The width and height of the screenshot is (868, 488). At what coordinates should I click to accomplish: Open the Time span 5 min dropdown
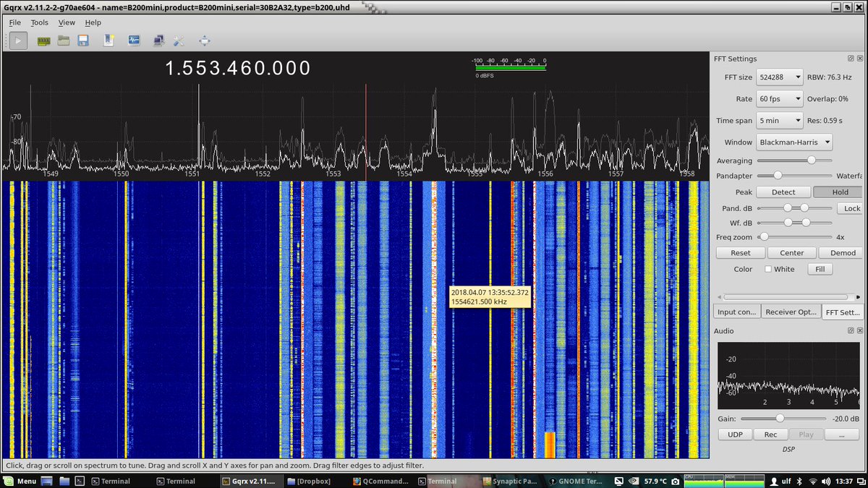780,121
